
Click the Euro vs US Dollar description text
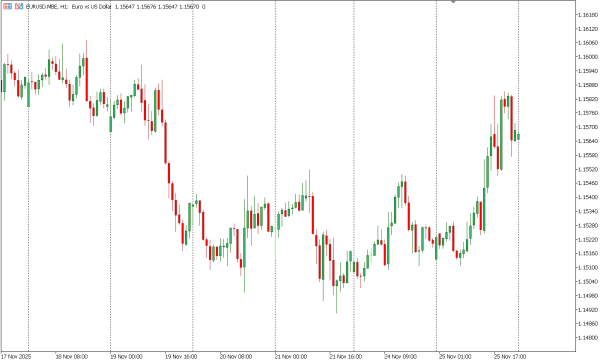91,7
